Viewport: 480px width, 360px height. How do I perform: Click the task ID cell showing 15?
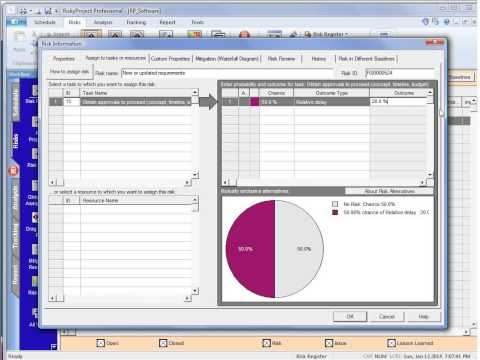(x=72, y=102)
